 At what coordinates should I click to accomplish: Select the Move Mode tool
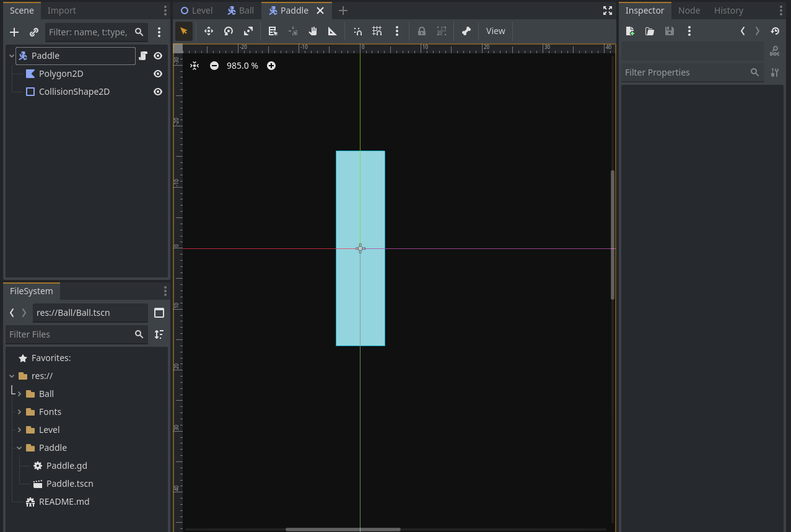209,30
